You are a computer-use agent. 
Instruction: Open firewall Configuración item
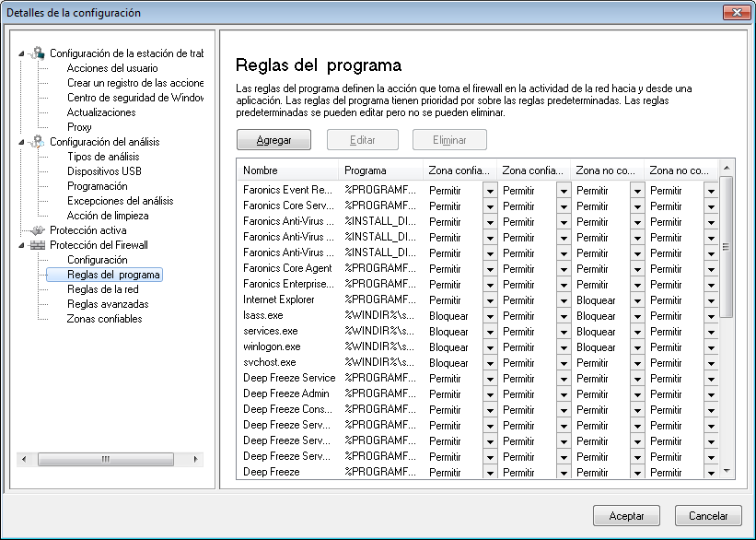[x=98, y=260]
